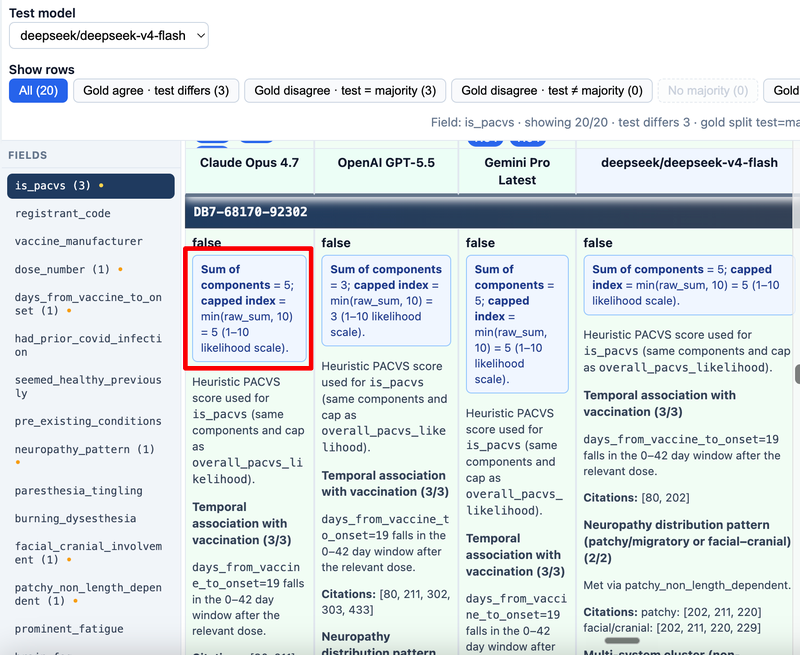Select the is_pacvs (3) field
The height and width of the screenshot is (655, 800).
point(91,186)
